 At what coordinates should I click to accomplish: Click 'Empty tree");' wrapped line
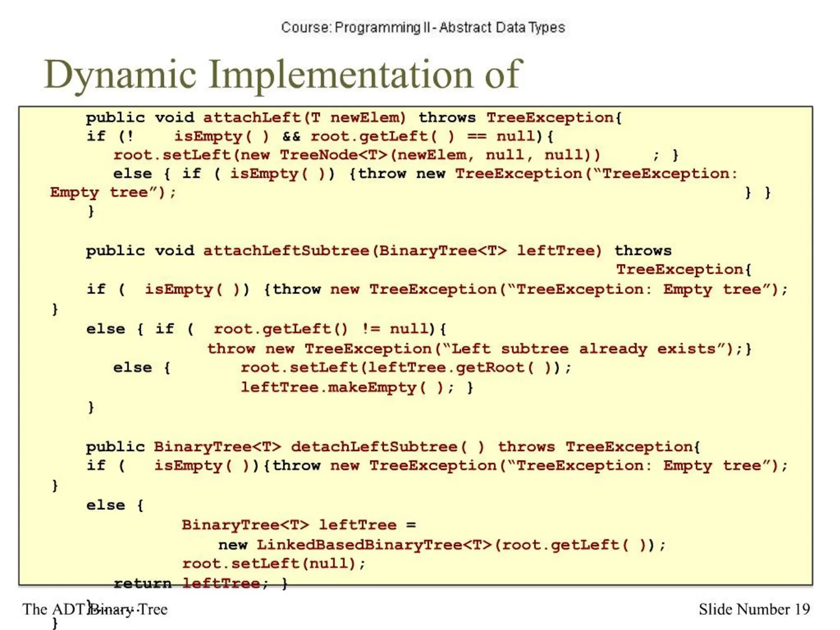(x=113, y=192)
